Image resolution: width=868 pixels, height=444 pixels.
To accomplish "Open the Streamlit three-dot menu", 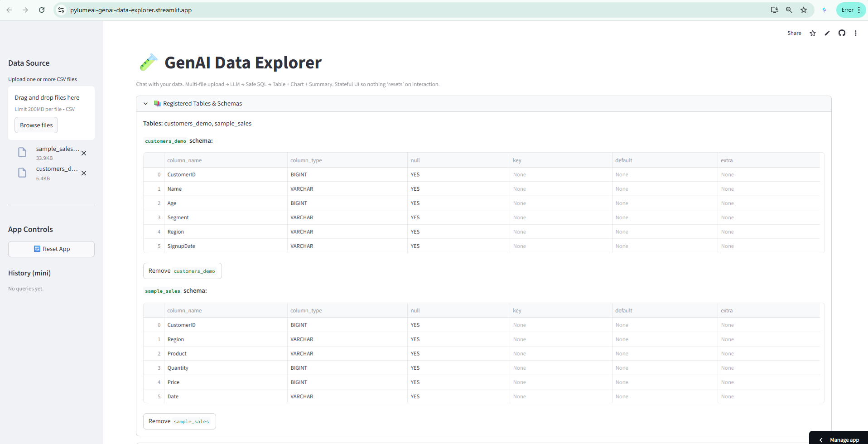I will [856, 33].
